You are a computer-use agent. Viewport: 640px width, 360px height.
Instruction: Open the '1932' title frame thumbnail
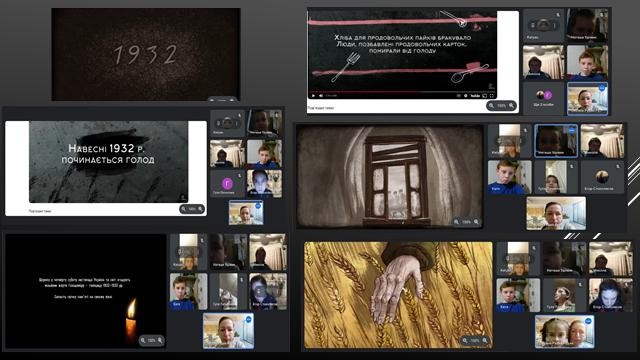pyautogui.click(x=146, y=54)
